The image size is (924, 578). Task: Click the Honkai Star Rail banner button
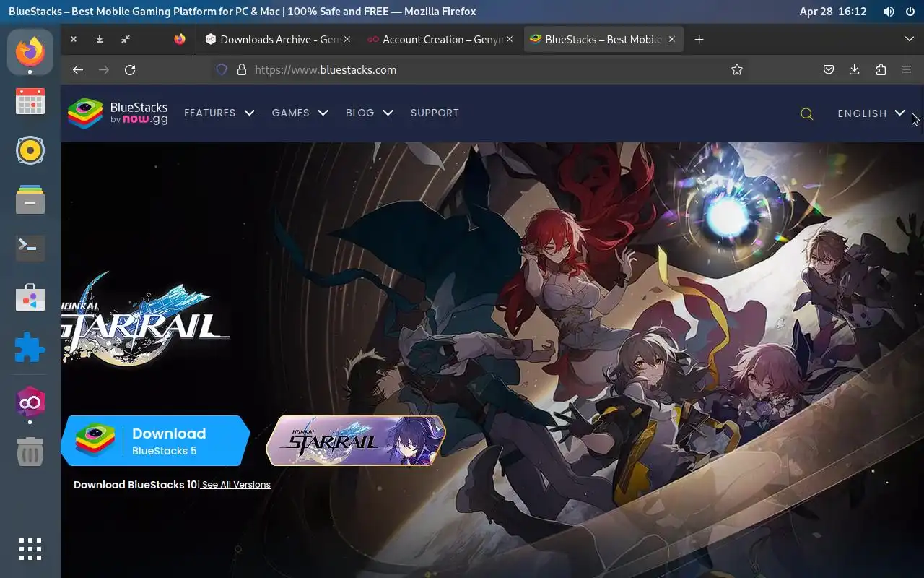coord(356,441)
